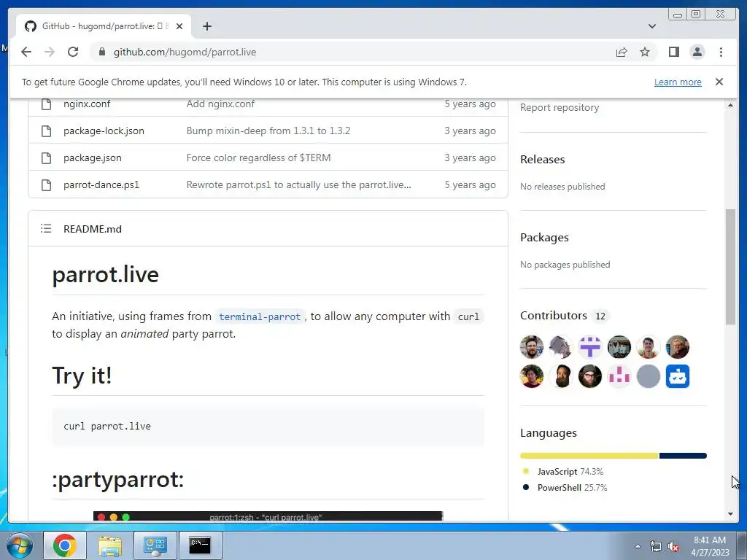Expand the tab search chevron
Viewport: 747px width, 560px height.
pyautogui.click(x=652, y=26)
